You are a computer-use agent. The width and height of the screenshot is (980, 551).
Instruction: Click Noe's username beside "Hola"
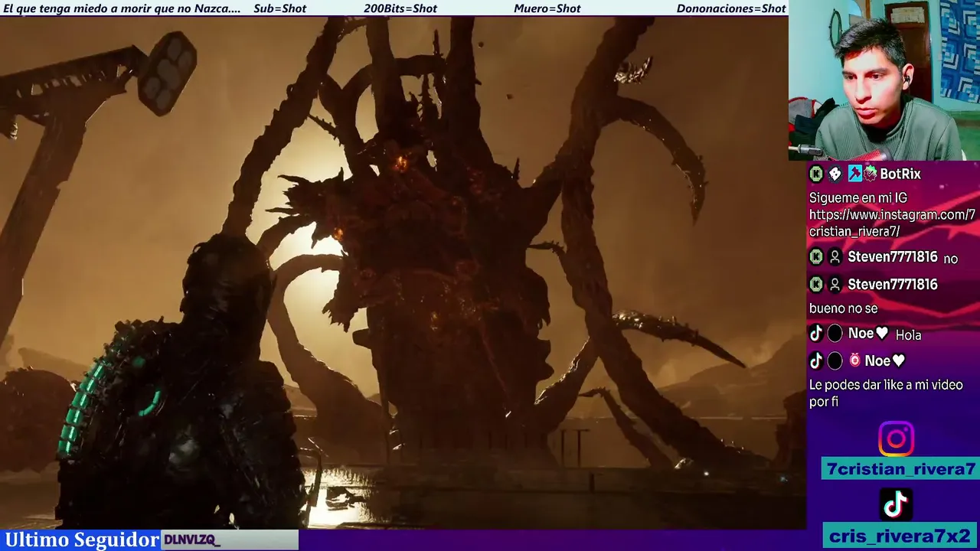[x=868, y=334]
